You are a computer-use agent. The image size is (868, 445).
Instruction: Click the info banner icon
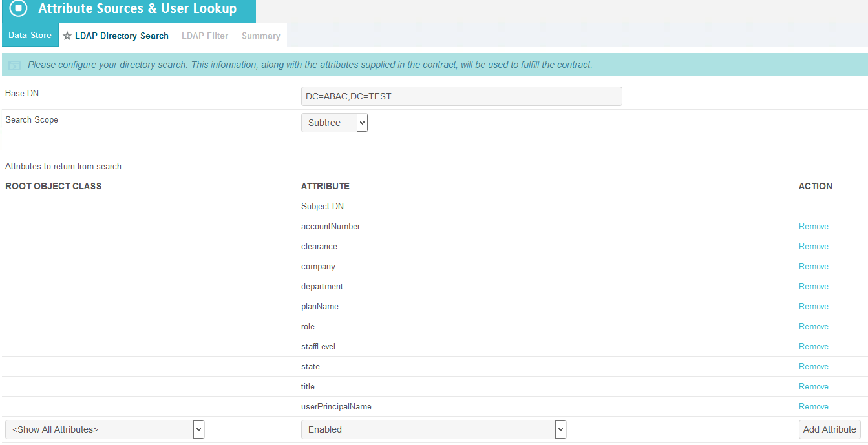point(14,65)
